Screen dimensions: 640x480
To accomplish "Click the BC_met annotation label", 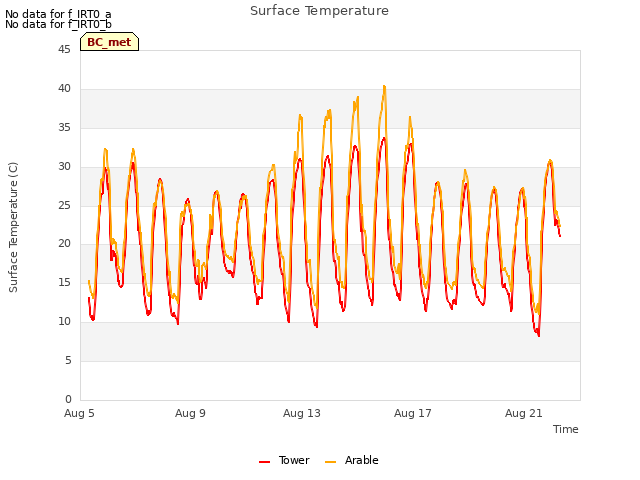I will pos(109,42).
